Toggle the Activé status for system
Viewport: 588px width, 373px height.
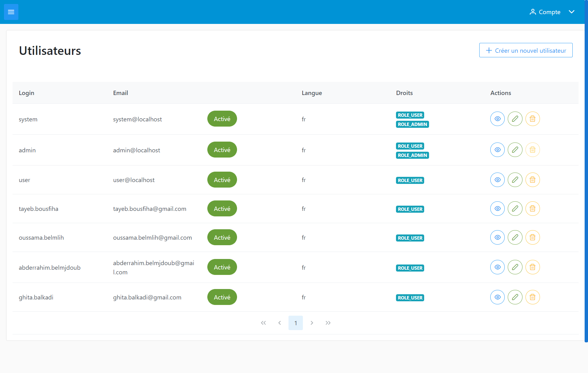click(x=222, y=119)
